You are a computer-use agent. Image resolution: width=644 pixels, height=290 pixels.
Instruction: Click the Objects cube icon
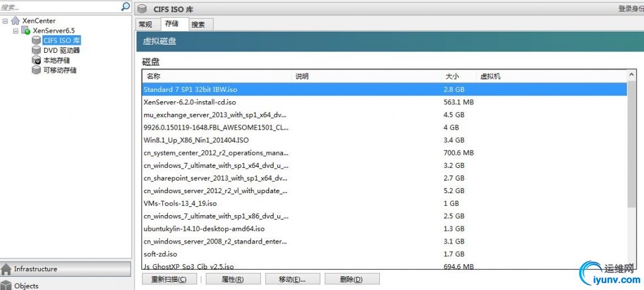6,286
